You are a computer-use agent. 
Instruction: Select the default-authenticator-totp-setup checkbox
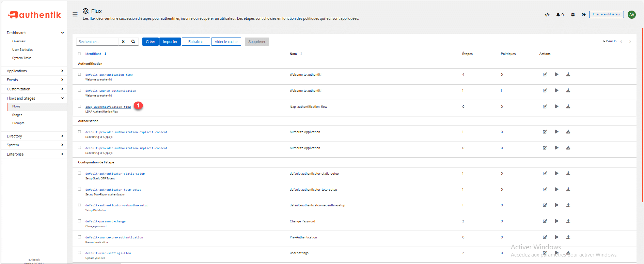[79, 189]
